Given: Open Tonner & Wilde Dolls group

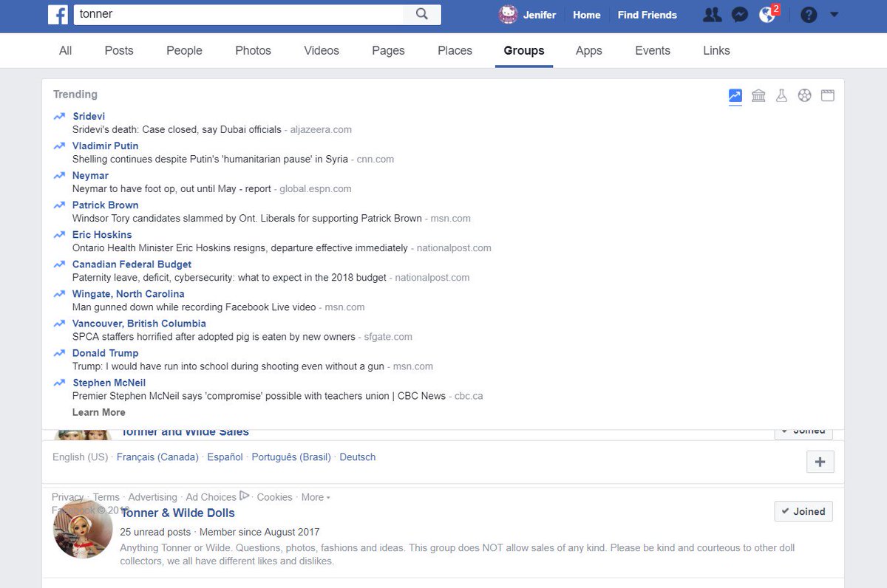Looking at the screenshot, I should tap(177, 513).
